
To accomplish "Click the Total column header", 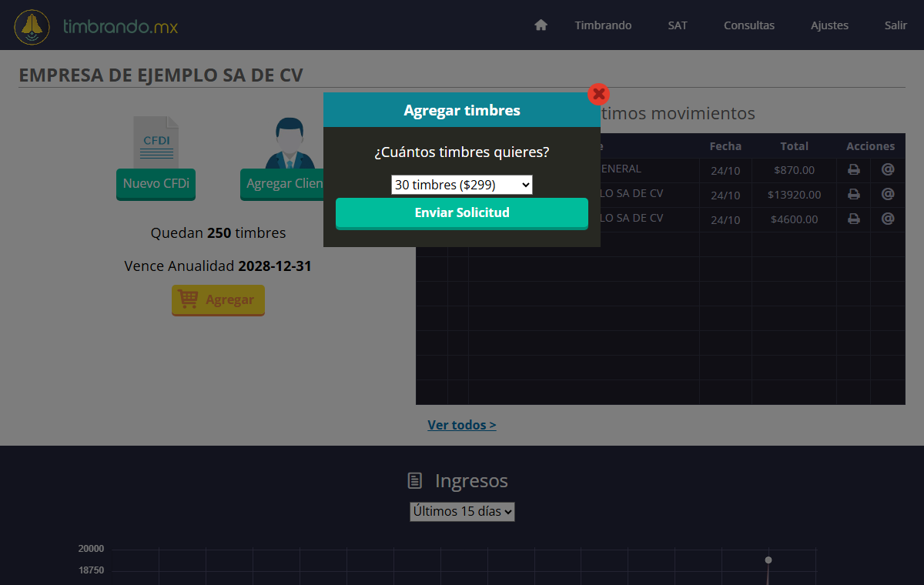I will [x=794, y=146].
